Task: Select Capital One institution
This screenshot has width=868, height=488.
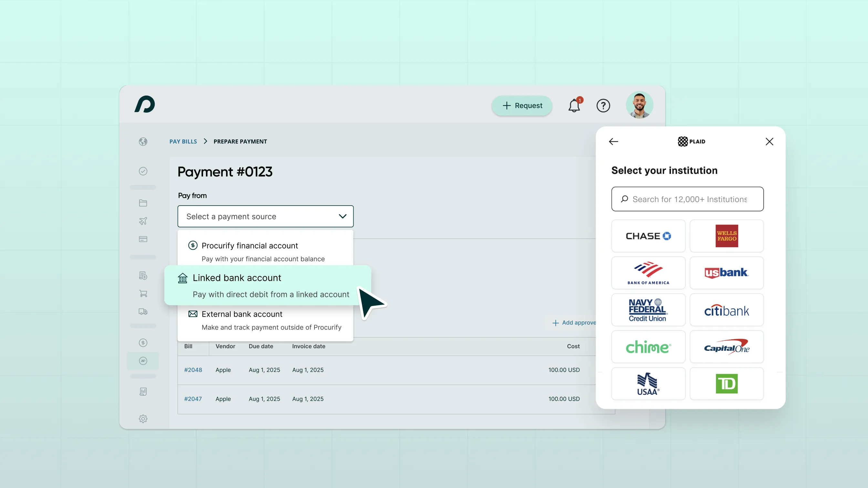Action: click(x=727, y=347)
